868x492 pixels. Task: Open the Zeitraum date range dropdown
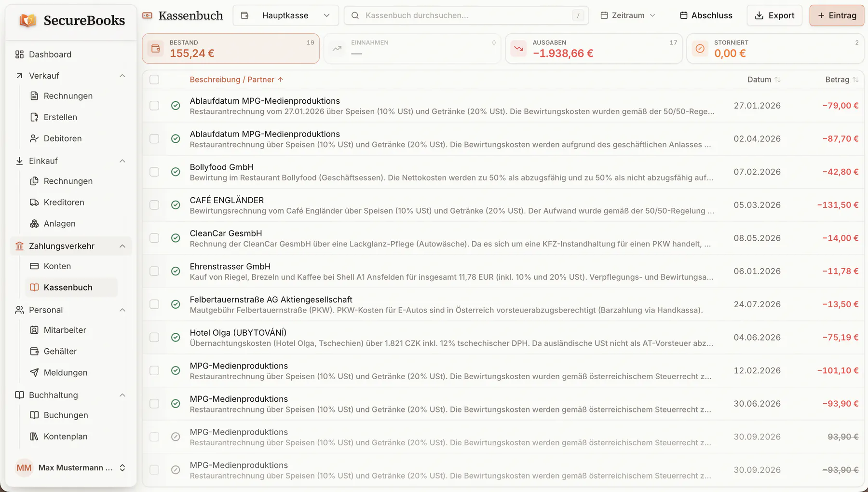[628, 15]
